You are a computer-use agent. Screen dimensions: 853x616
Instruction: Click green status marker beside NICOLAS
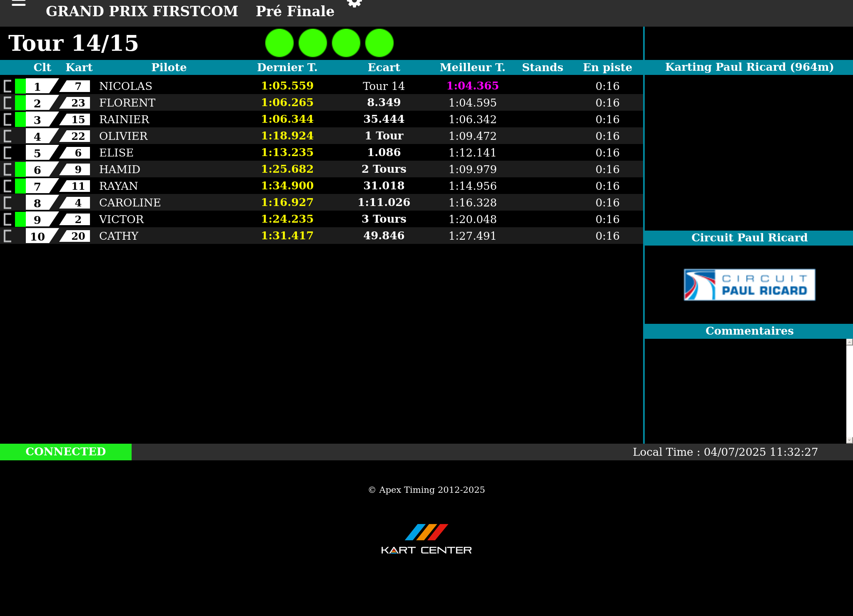click(x=20, y=86)
